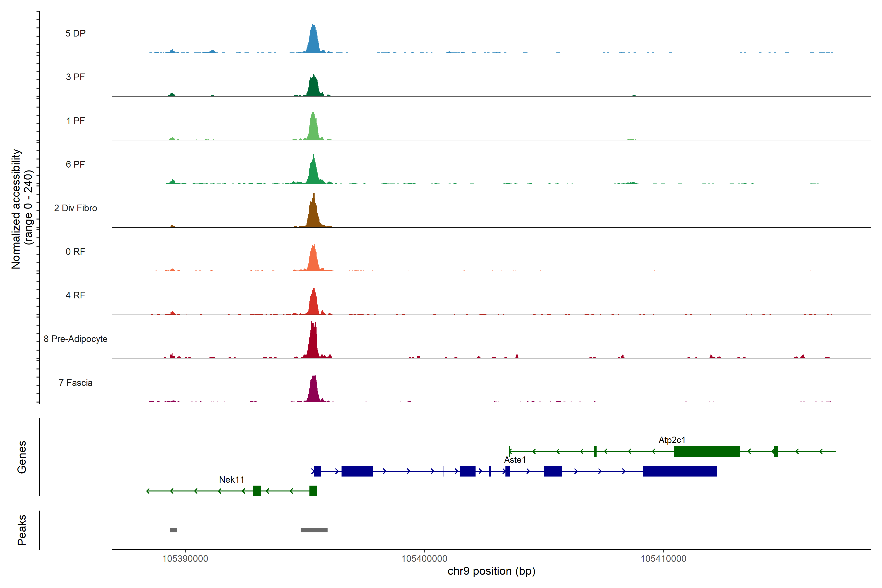This screenshot has height=588, width=882.
Task: Click the Genes panel label
Action: point(22,457)
